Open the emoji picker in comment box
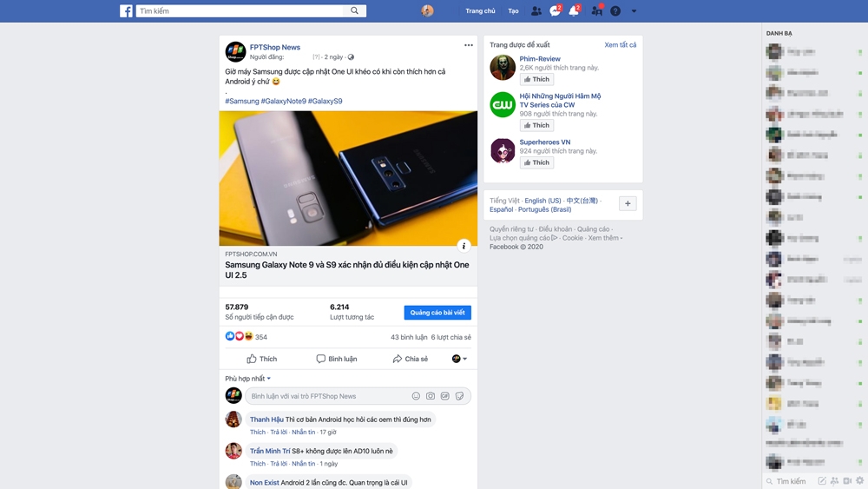 (x=416, y=396)
